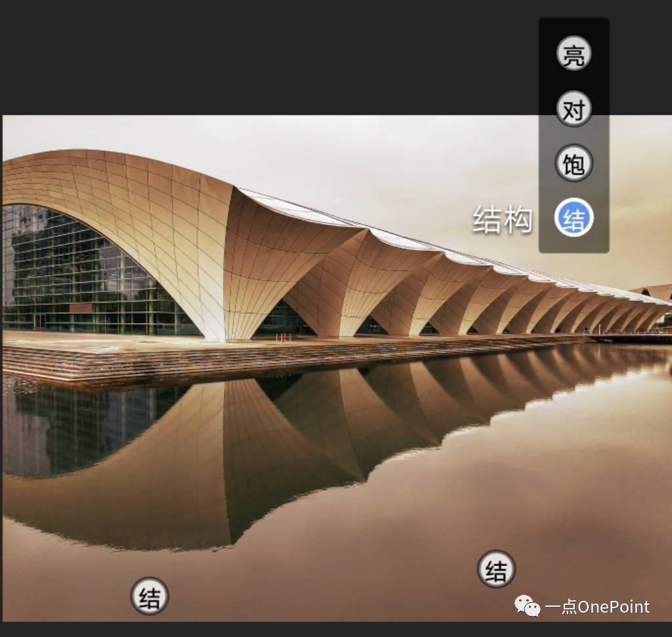Select the 亮 brightness option
Screen dimensions: 672x637
(x=574, y=54)
